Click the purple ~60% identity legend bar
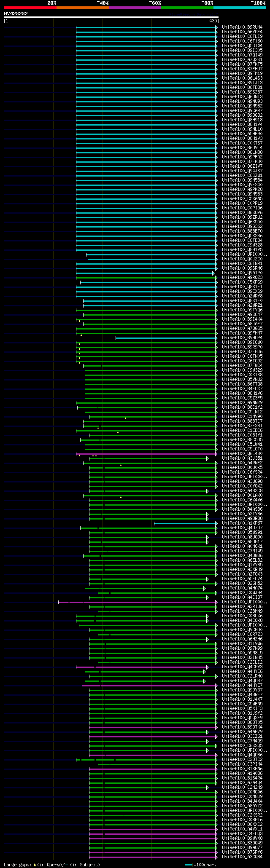The width and height of the screenshot is (270, 868). 135,7
